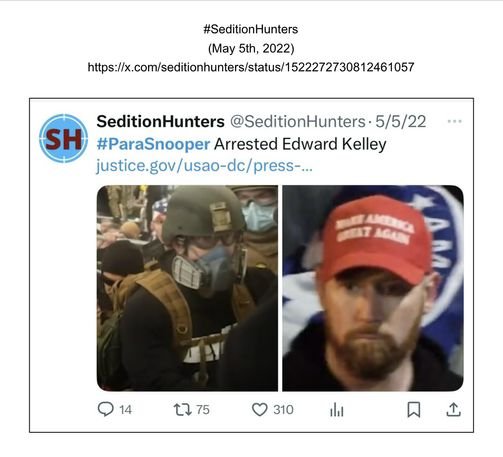Click the @SeditionHunters handle
Screen dimensions: 503x457
pyautogui.click(x=298, y=121)
